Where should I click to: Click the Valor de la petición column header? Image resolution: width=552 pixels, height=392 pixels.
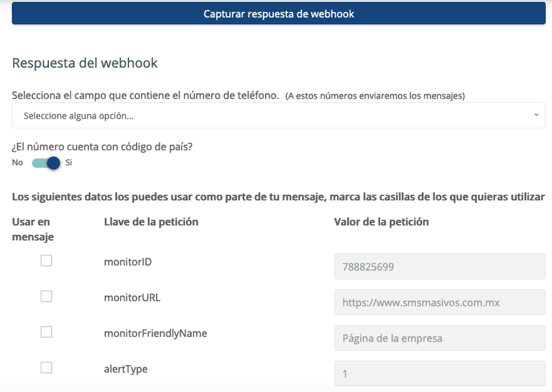382,222
